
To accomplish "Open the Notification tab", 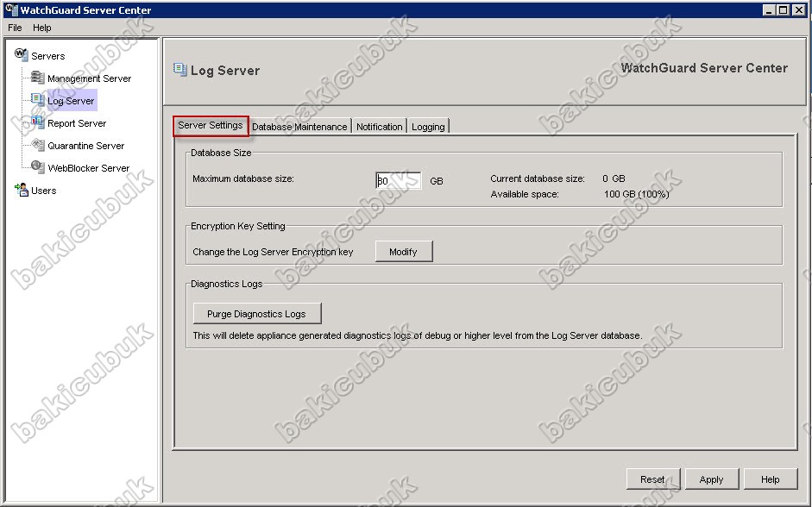I will [x=379, y=127].
